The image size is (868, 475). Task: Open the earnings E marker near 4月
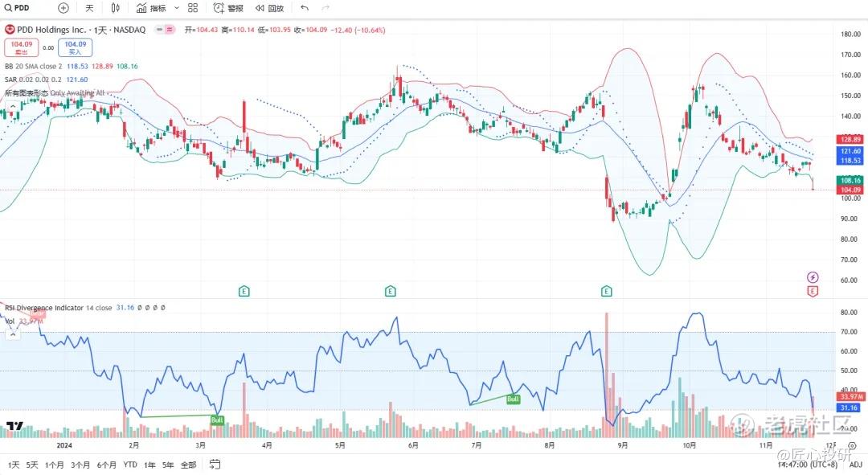(x=244, y=291)
